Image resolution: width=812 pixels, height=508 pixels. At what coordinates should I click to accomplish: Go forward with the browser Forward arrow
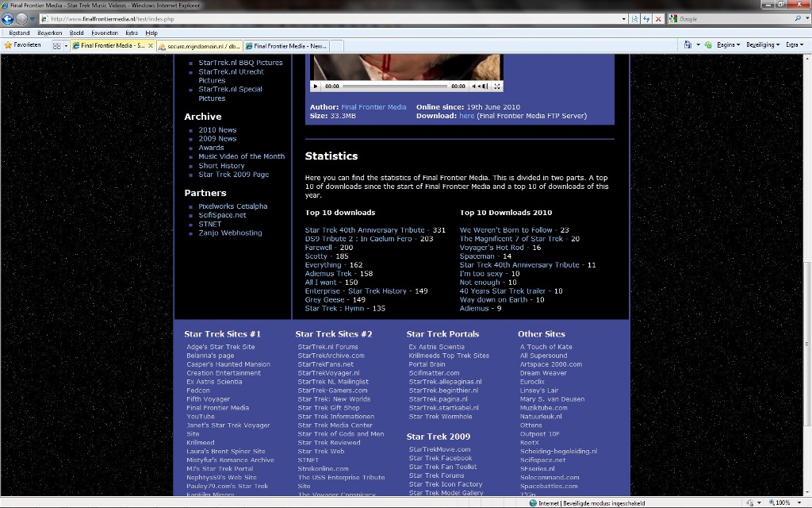(21, 19)
